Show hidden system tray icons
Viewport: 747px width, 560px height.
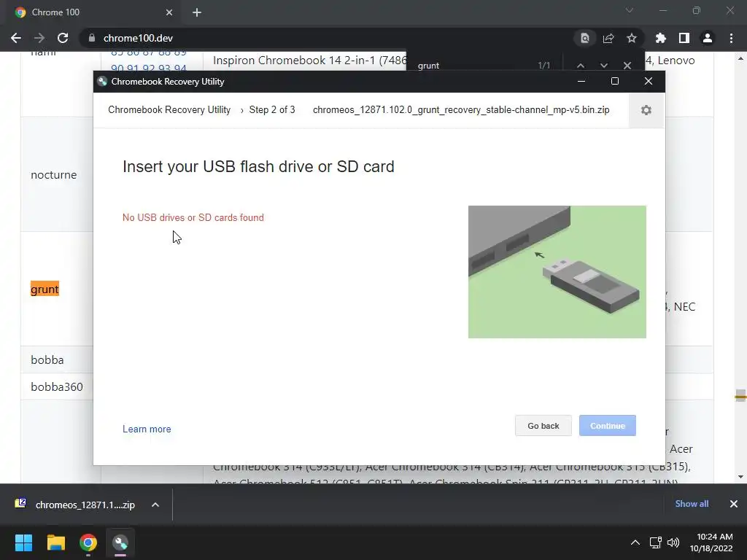tap(635, 542)
